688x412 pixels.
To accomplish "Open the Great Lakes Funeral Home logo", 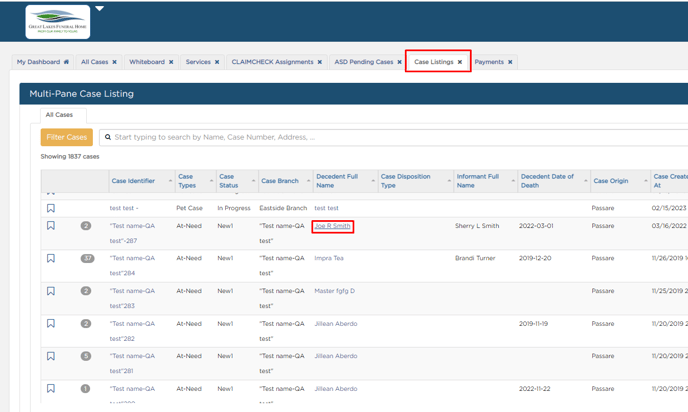I will (58, 22).
